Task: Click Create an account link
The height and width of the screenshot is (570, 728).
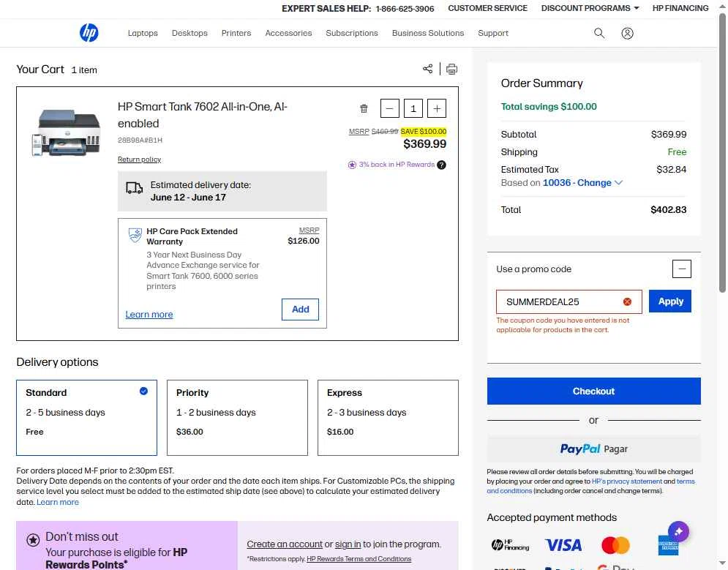Action: [x=285, y=544]
